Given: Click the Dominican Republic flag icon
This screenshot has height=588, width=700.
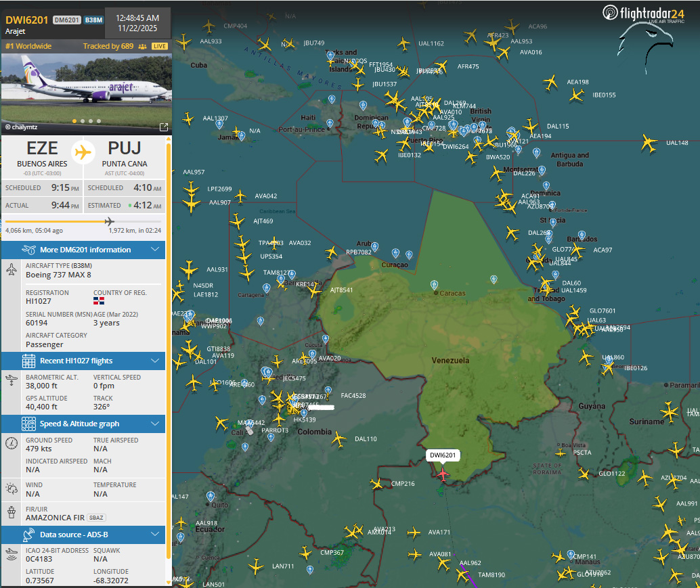Looking at the screenshot, I should [99, 300].
